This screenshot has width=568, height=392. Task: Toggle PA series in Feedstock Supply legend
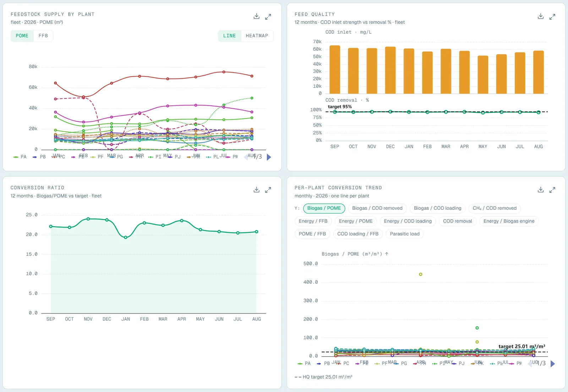coord(20,157)
